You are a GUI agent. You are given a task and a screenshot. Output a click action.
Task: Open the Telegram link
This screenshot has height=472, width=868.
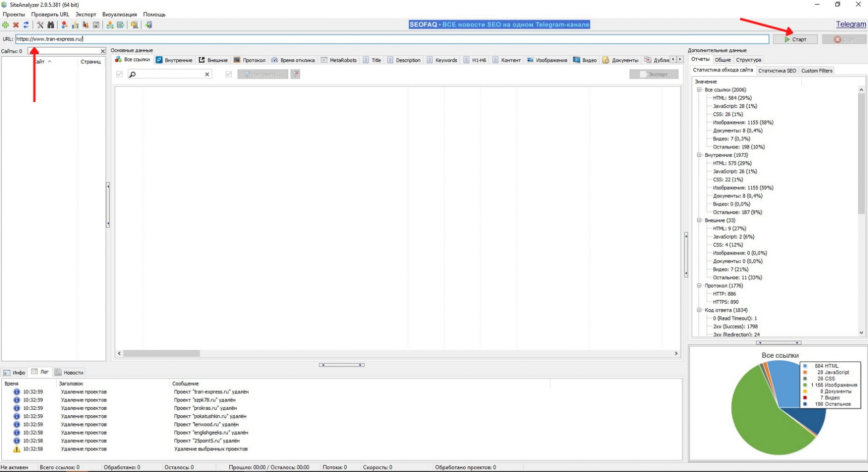click(x=851, y=24)
